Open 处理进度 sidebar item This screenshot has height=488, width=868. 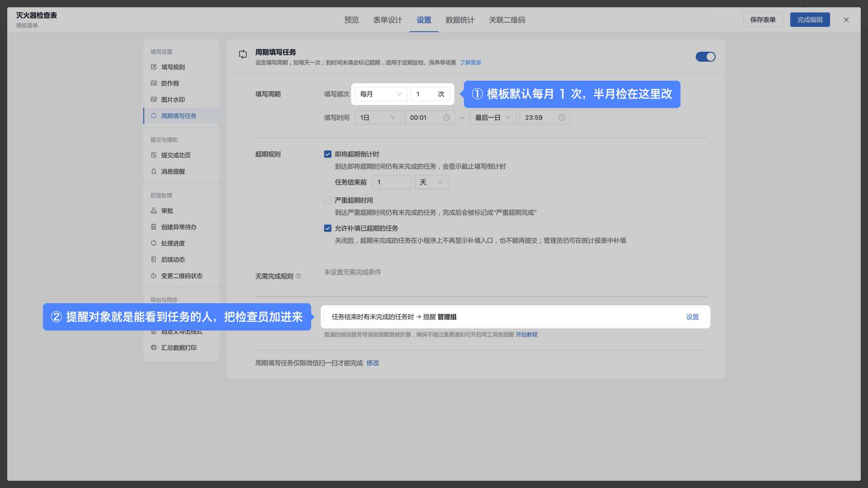181,243
